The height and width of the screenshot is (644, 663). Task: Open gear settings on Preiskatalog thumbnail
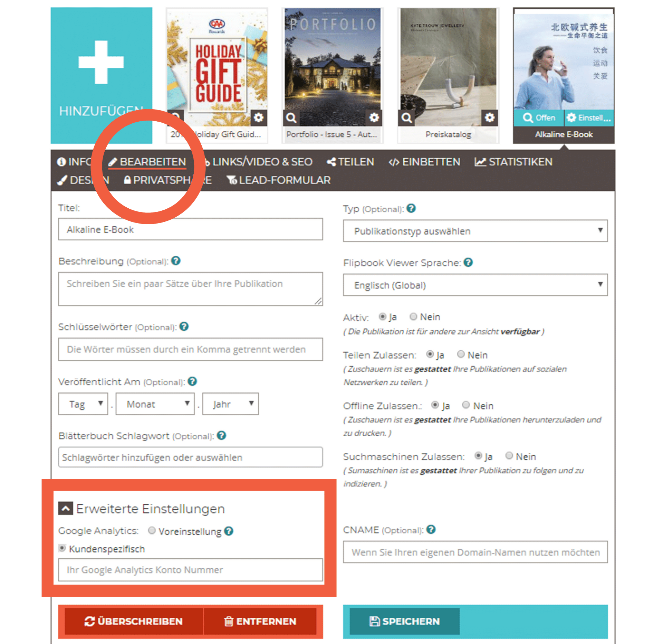[x=489, y=118]
